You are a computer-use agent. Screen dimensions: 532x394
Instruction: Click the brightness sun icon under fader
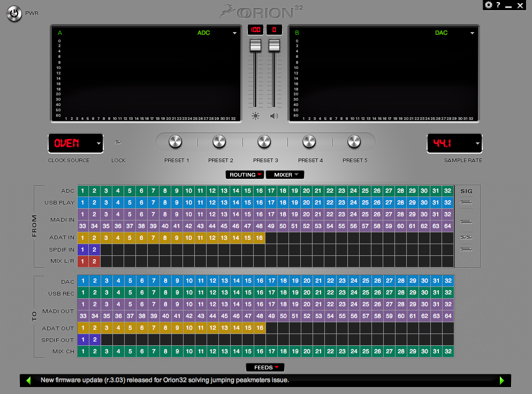[x=255, y=116]
